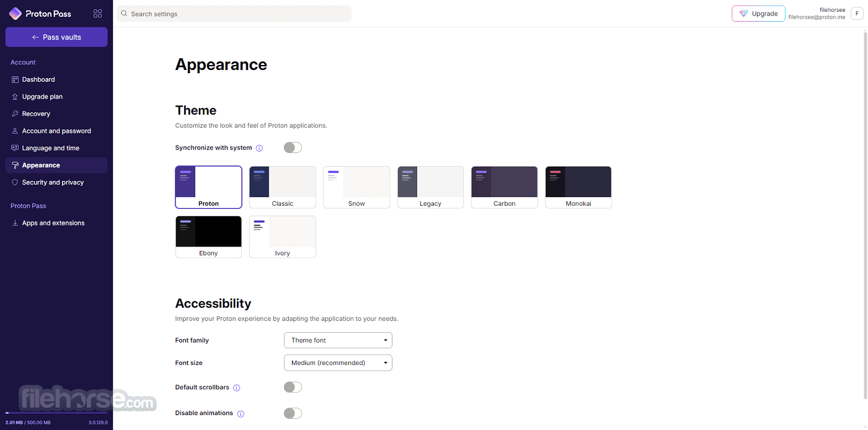The image size is (868, 430).
Task: Select the Classic theme card
Action: 282,187
